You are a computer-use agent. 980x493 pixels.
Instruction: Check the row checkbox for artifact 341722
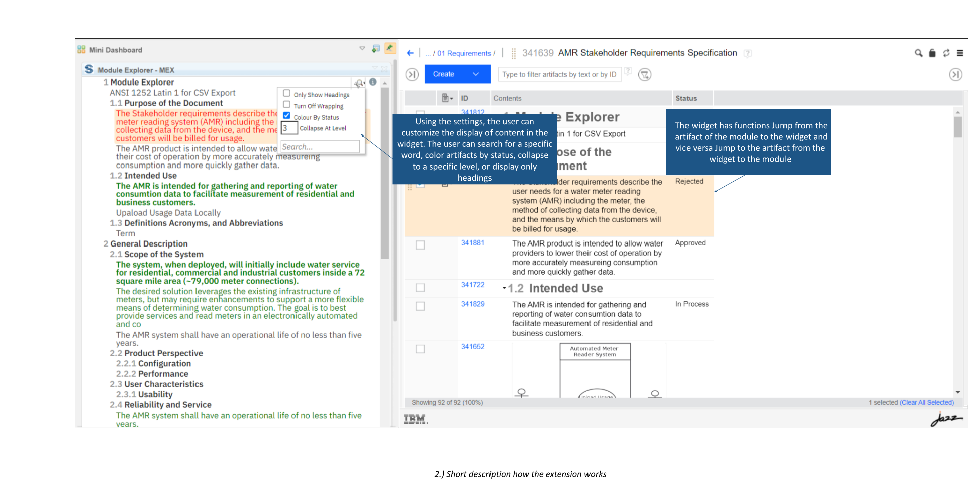[420, 288]
